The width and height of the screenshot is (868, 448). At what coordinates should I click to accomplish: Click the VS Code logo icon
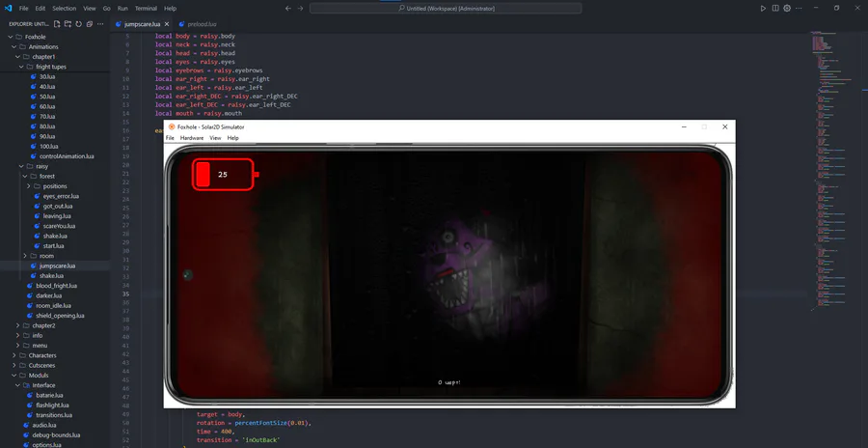point(8,9)
